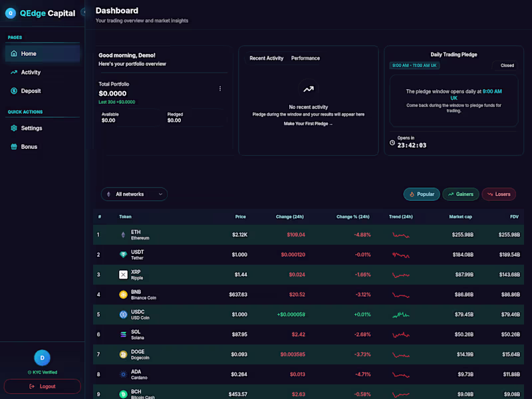Collapse the sidebar with the chevron button

pyautogui.click(x=84, y=11)
